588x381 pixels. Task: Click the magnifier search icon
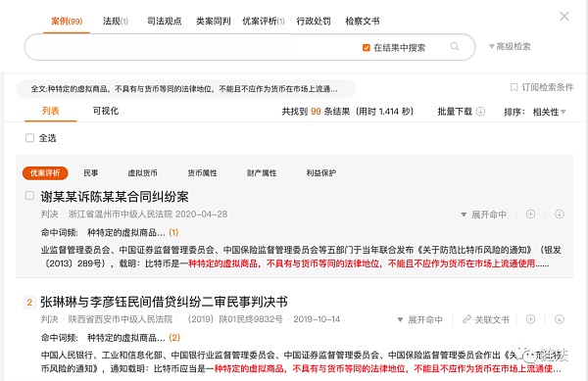[455, 46]
